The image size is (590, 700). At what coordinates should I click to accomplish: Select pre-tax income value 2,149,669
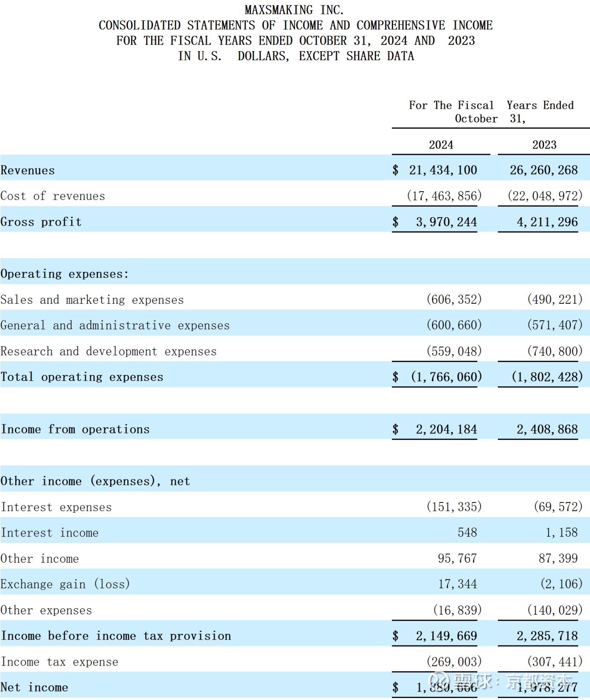[x=447, y=636]
